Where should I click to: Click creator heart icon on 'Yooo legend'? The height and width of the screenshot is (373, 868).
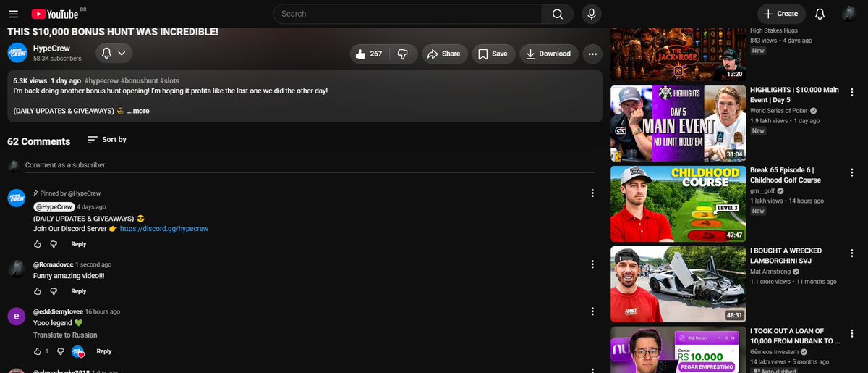[78, 351]
